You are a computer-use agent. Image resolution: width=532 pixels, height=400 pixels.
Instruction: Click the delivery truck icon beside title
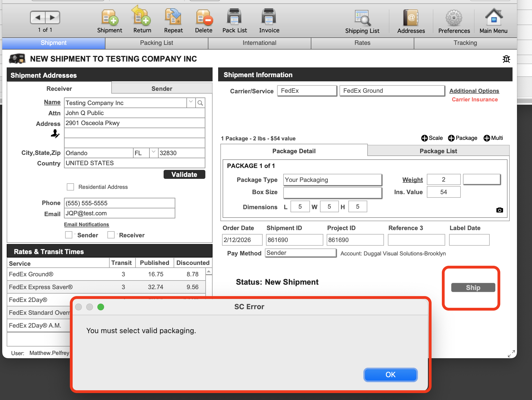point(17,58)
